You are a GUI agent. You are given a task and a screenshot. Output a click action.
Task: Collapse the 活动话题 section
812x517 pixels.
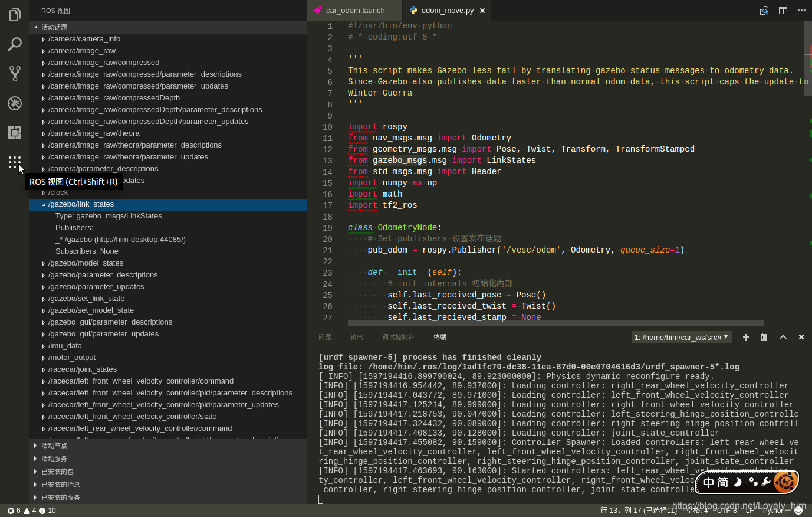[168, 27]
